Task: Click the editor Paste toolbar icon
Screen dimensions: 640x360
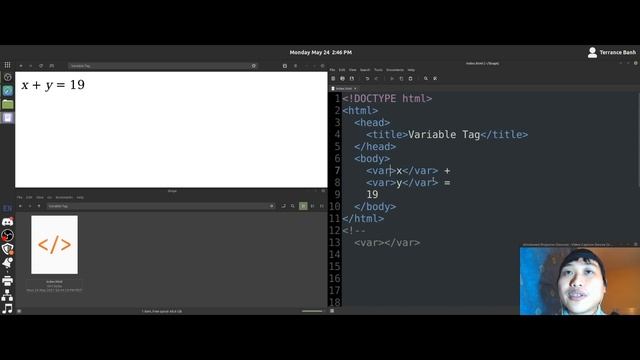Action: (411, 78)
